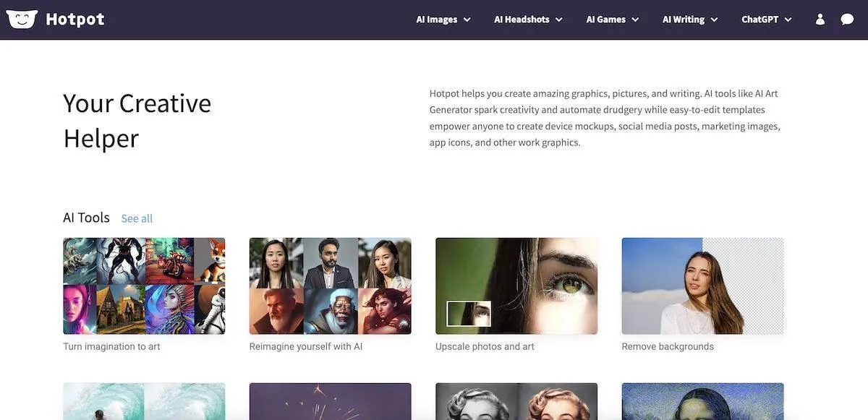Click the Upscale photos and art caption

[x=485, y=346]
